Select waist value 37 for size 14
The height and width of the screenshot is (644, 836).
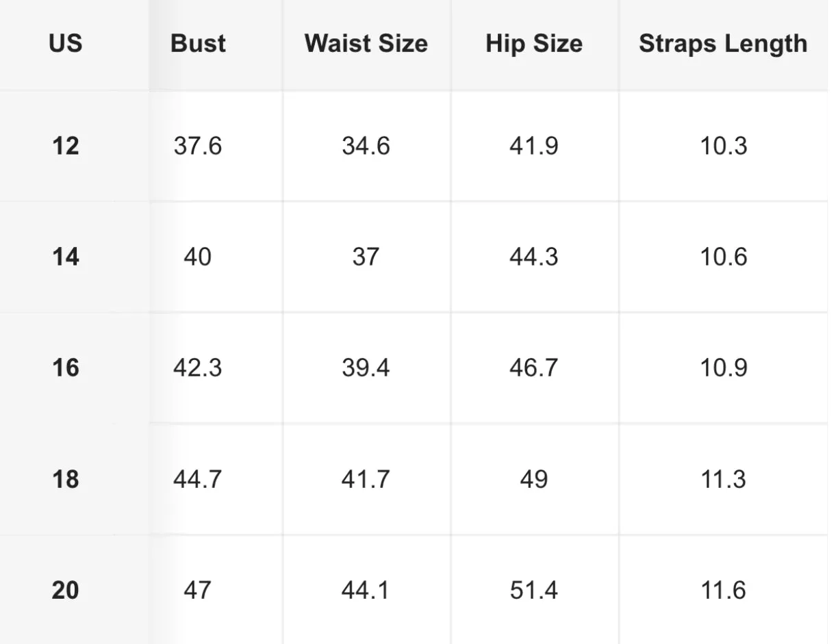(x=366, y=257)
